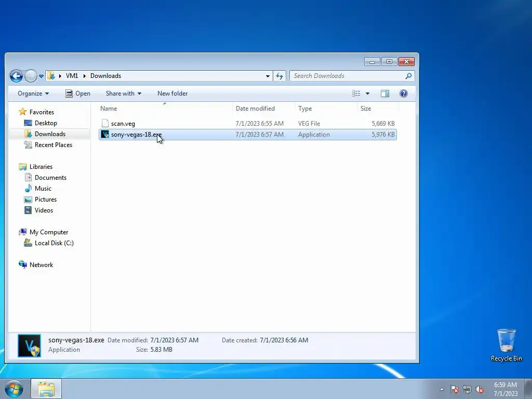The image size is (532, 399).
Task: Open Downloads in the navigation pane
Action: pyautogui.click(x=50, y=134)
